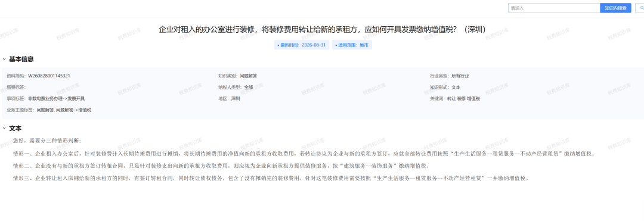The image size is (644, 221).
Task: Click the article title about 装修费用转让
Action: 322,30
